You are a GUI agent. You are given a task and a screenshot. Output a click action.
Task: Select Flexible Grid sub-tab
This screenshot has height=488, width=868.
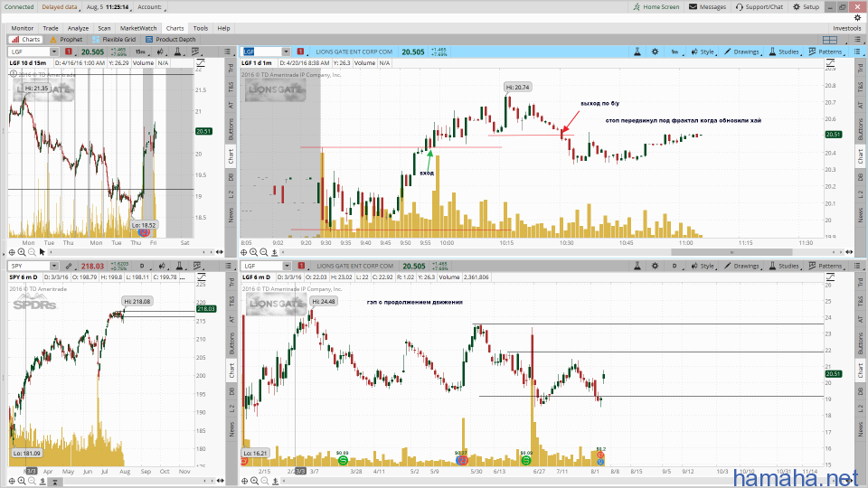[x=114, y=39]
